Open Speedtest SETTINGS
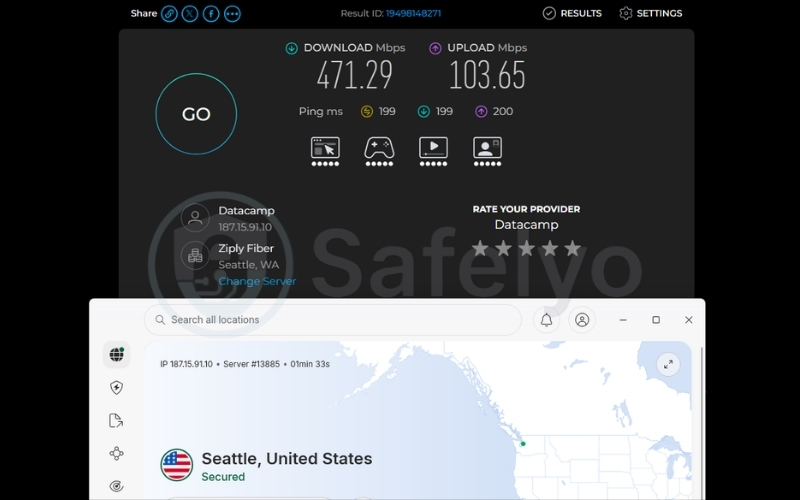Image resolution: width=800 pixels, height=500 pixels. 651,13
